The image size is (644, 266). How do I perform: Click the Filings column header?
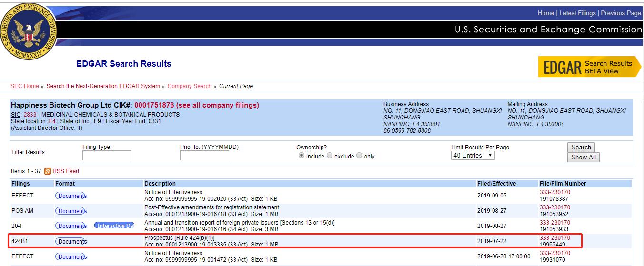click(x=20, y=184)
